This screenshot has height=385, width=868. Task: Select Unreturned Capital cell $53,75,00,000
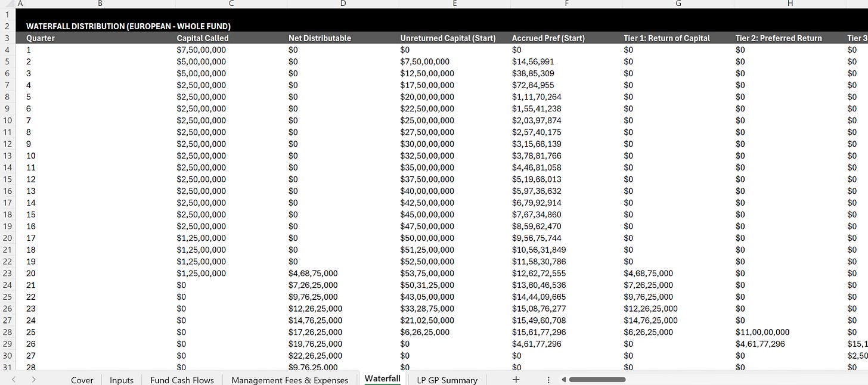pos(427,273)
